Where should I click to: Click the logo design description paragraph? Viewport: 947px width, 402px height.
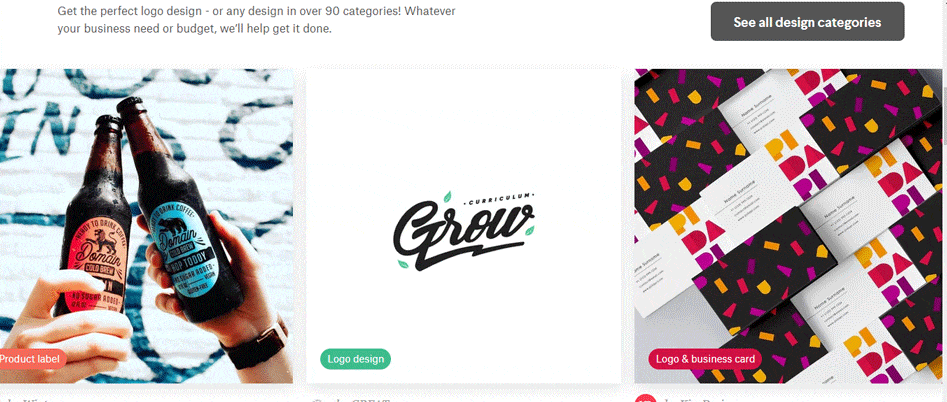[257, 20]
